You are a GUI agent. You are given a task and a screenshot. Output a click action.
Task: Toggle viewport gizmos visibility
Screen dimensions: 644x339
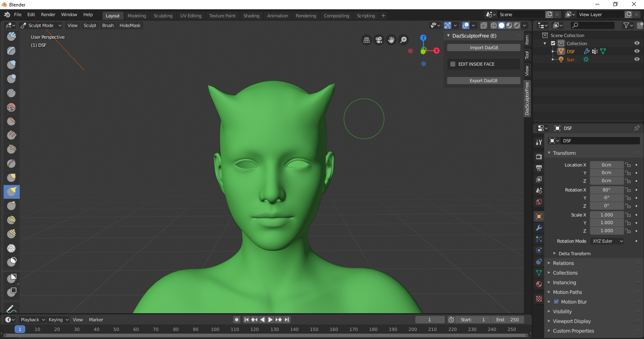point(448,25)
